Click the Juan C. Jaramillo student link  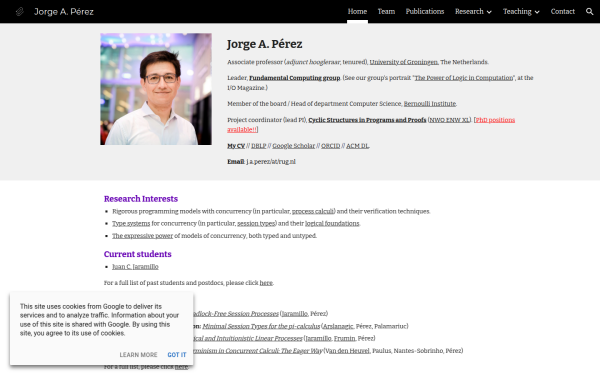(135, 267)
